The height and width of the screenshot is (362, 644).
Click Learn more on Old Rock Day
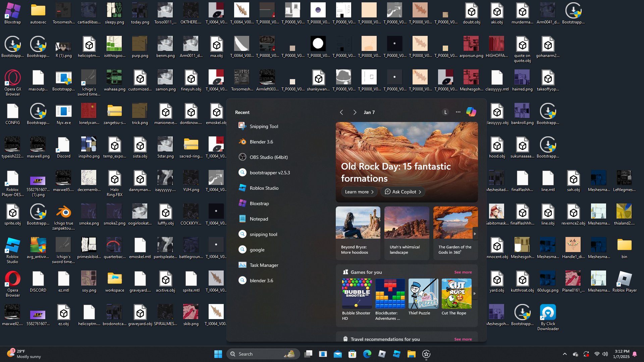pyautogui.click(x=359, y=192)
